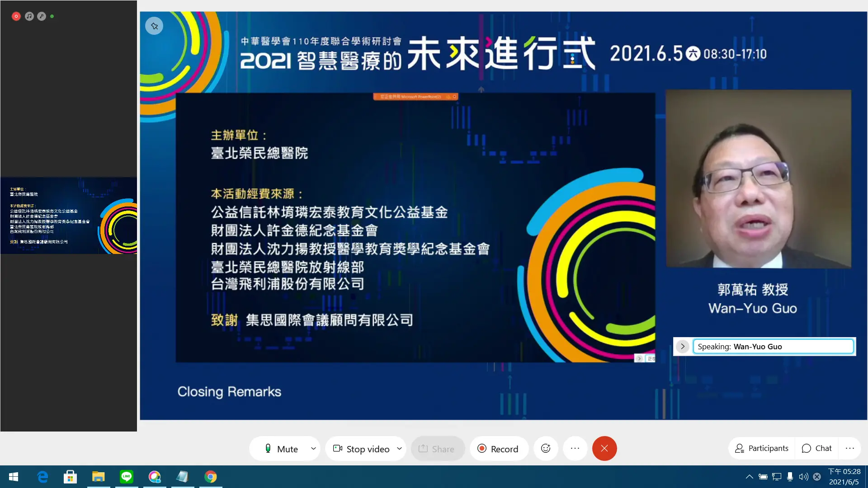Open the LINE app in the taskbar
The height and width of the screenshot is (488, 868).
[x=127, y=476]
